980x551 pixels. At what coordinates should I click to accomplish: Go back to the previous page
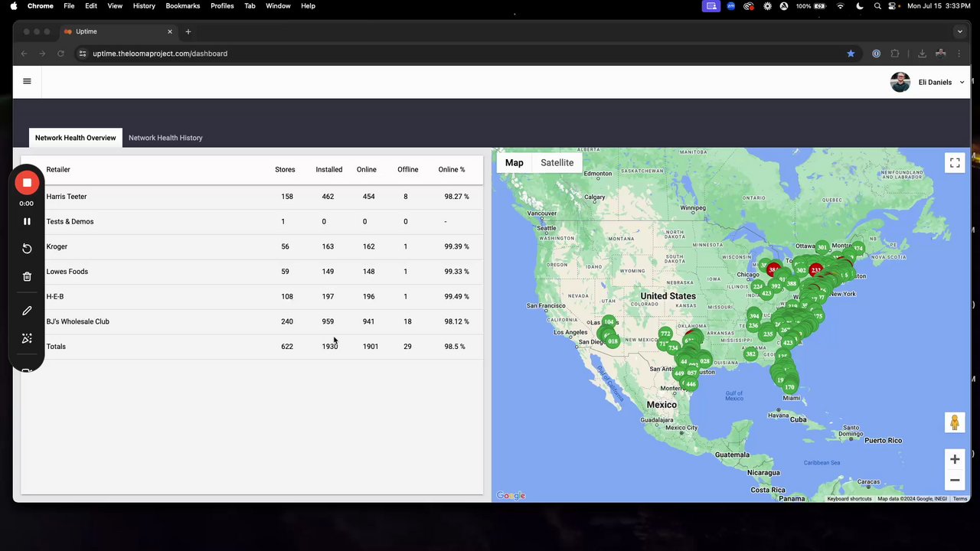(x=24, y=54)
